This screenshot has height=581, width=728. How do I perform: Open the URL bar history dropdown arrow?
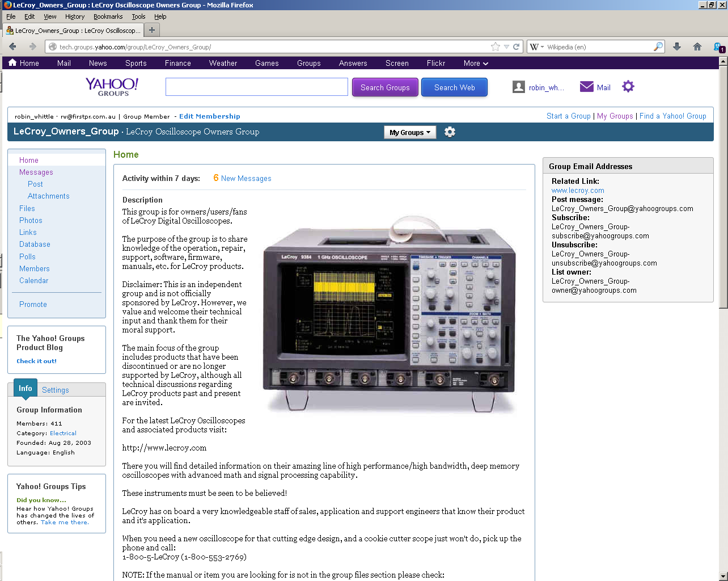point(506,47)
